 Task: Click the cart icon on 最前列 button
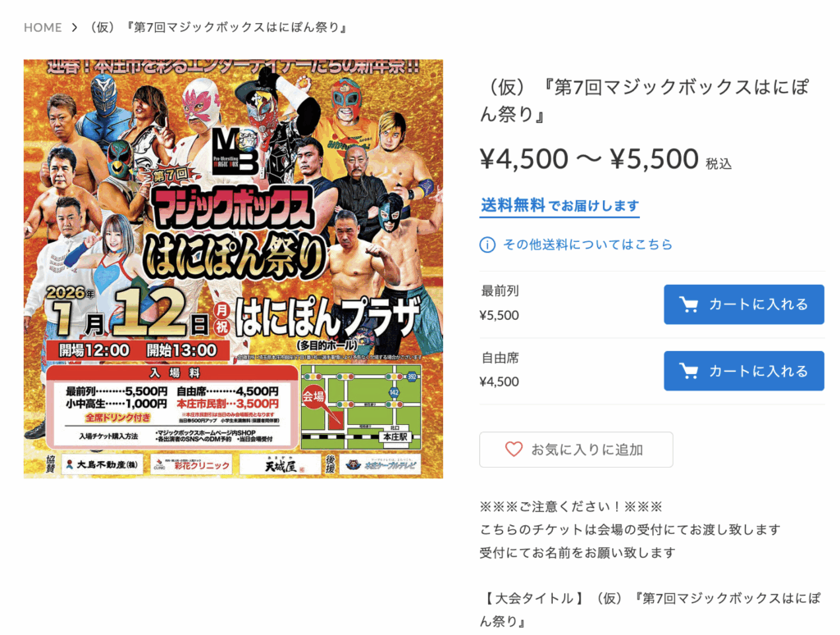[688, 304]
